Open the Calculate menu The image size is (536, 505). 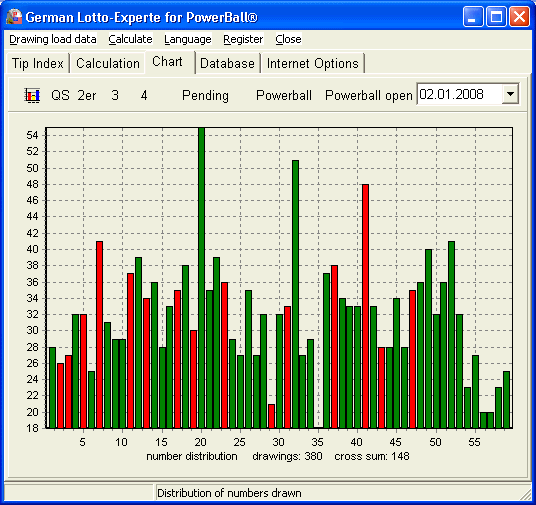(x=130, y=39)
